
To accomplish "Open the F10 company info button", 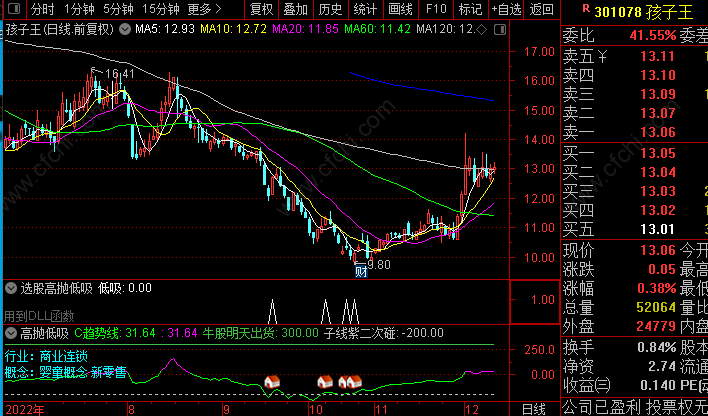I will click(435, 9).
